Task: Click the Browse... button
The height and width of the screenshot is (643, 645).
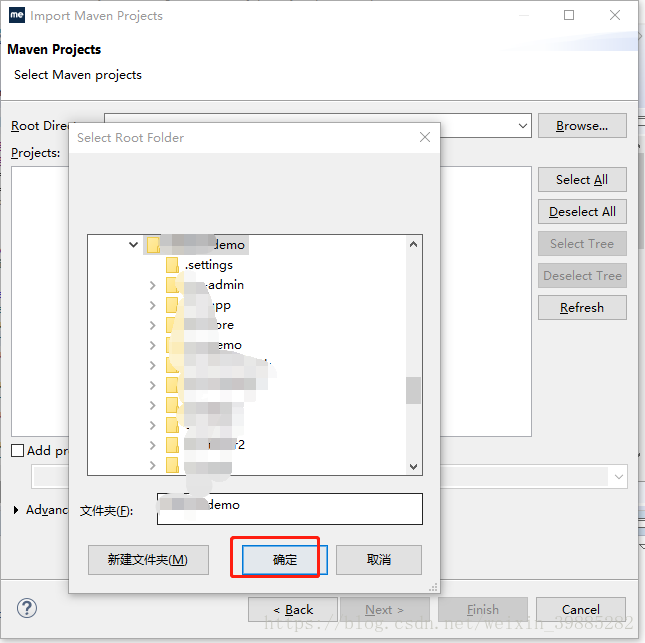Action: point(582,125)
